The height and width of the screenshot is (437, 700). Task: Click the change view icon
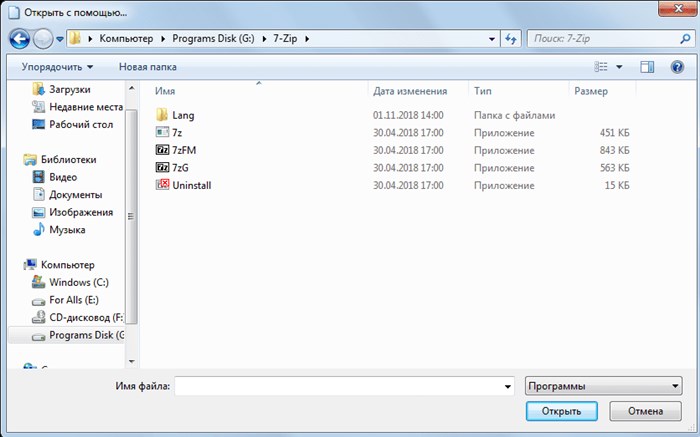tap(601, 67)
